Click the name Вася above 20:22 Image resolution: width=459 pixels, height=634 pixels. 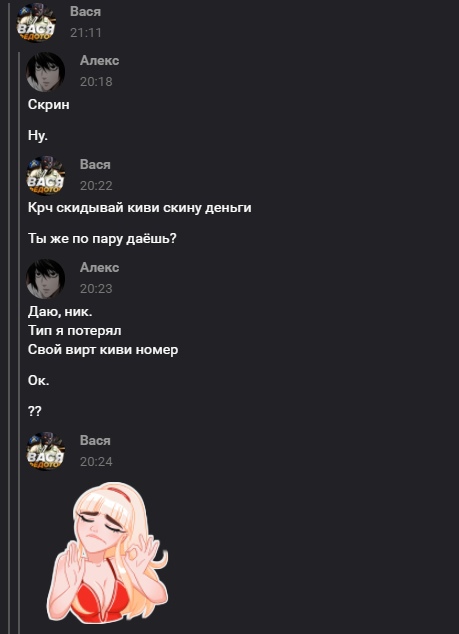point(95,164)
